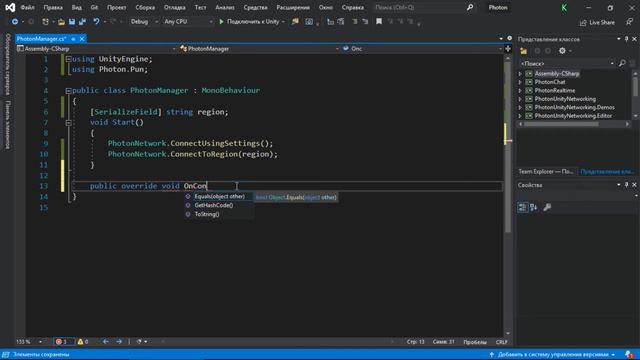Screen dimensions: 640x360
Task: Open the Assembly-CSharp project dropdown
Action: 96,49
